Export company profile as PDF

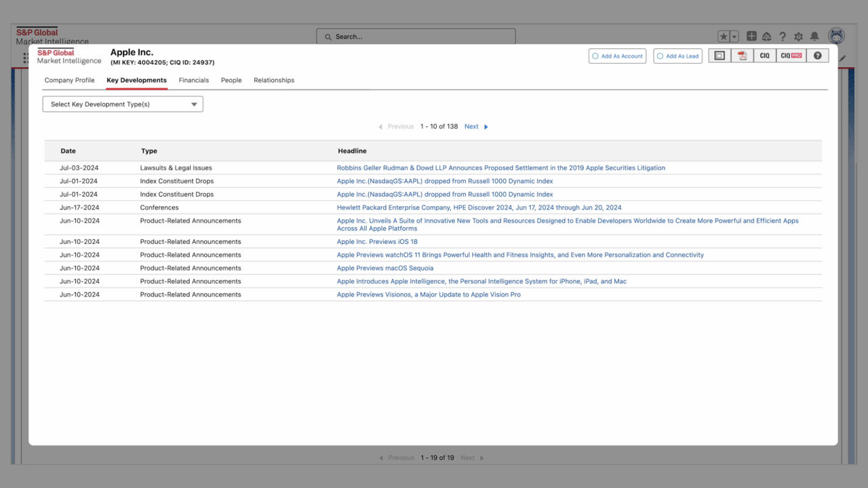(x=742, y=56)
